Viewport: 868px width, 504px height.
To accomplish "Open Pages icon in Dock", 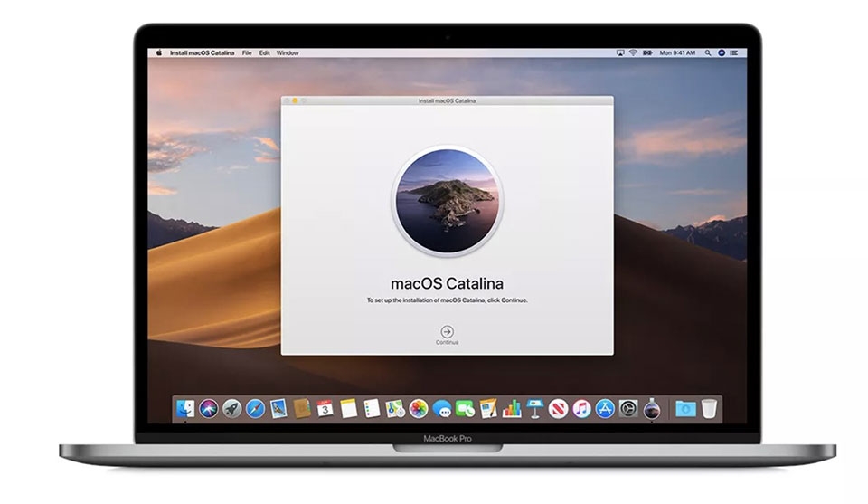I will (488, 409).
